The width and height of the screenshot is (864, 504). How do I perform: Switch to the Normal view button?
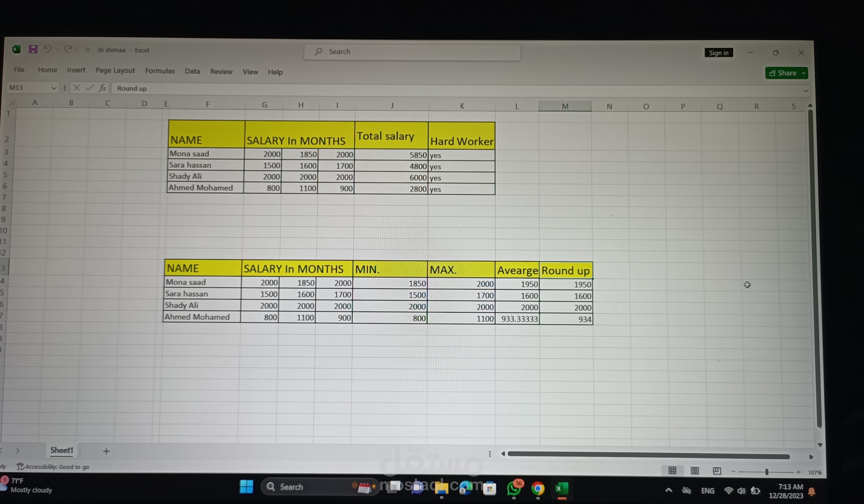pyautogui.click(x=672, y=471)
